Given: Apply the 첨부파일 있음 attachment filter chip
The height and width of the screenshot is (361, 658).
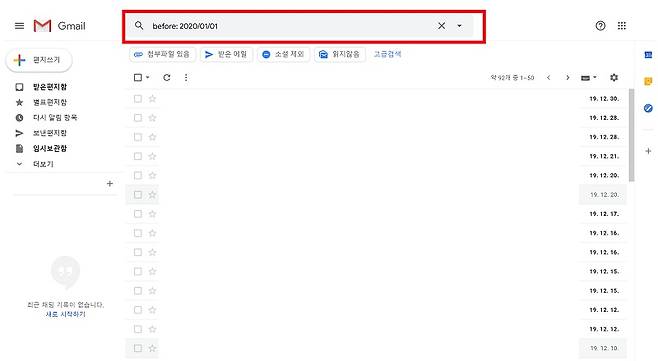Looking at the screenshot, I should point(162,55).
